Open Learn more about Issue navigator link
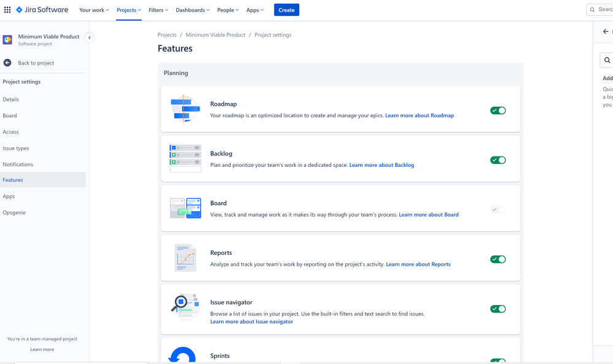 point(251,322)
